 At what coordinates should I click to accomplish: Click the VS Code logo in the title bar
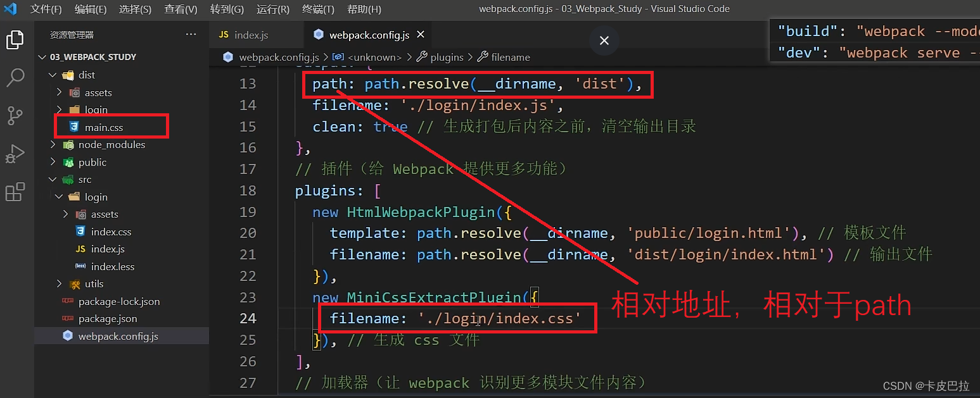11,9
